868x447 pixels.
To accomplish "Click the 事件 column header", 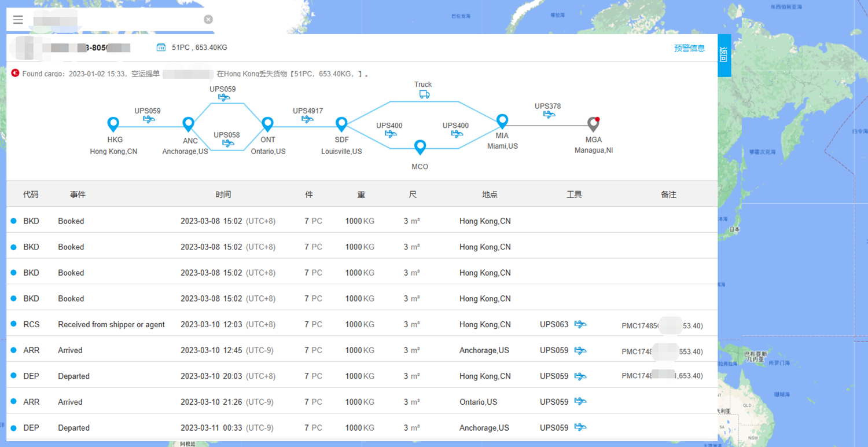I will click(x=78, y=195).
